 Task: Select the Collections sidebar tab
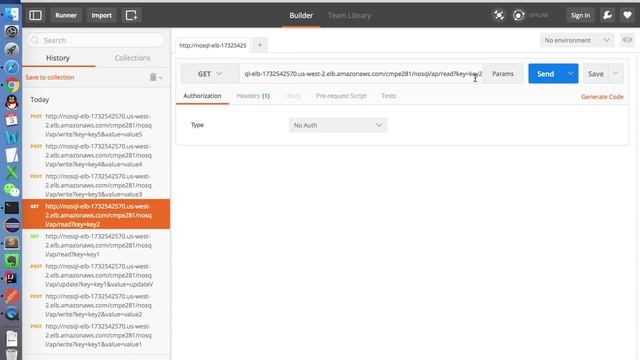pos(132,58)
